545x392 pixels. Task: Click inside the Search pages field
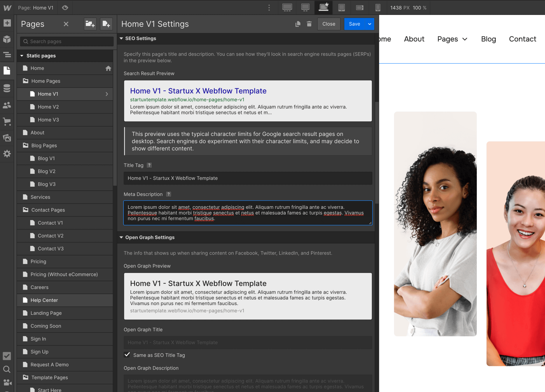tap(66, 41)
